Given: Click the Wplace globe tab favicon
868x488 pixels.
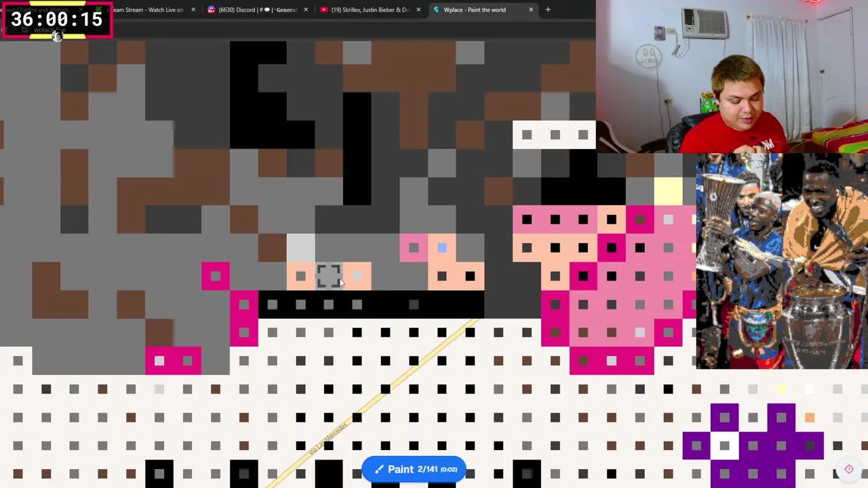Looking at the screenshot, I should coord(437,9).
